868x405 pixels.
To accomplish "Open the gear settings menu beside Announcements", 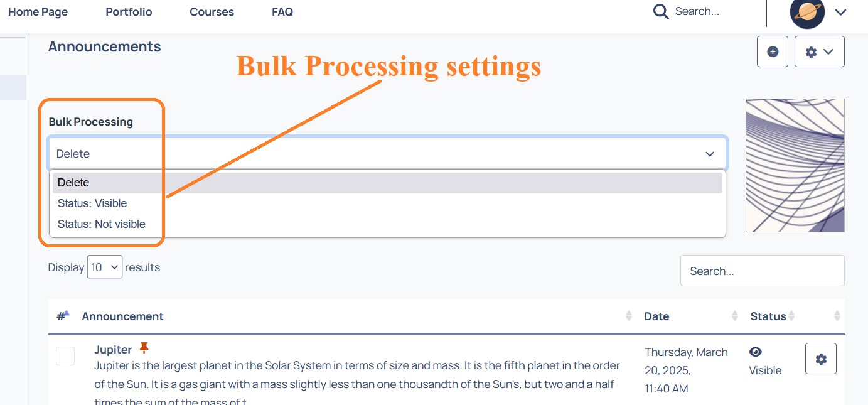I will 819,51.
